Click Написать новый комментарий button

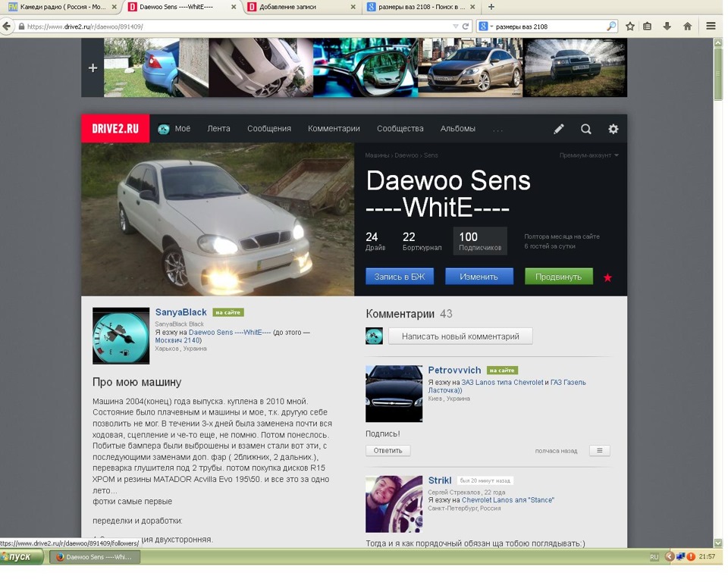[460, 336]
